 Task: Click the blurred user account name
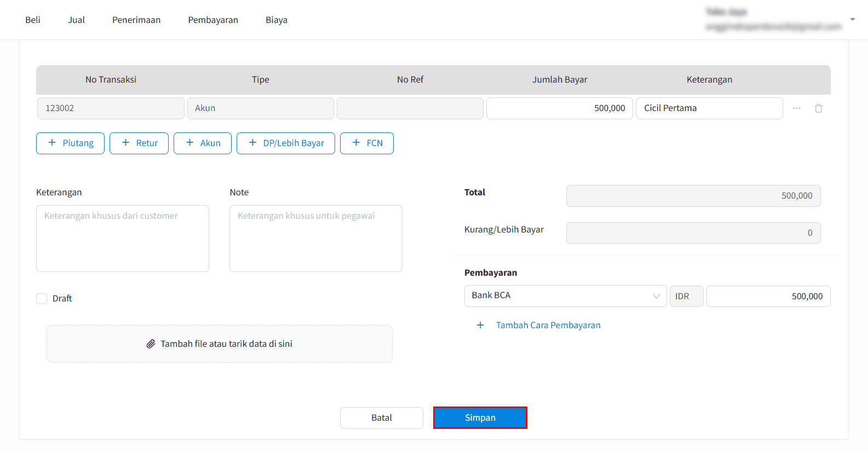pyautogui.click(x=726, y=12)
